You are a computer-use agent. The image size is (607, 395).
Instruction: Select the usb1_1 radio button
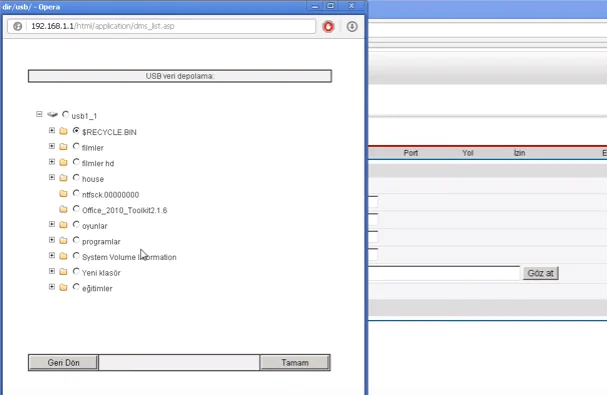(x=65, y=114)
